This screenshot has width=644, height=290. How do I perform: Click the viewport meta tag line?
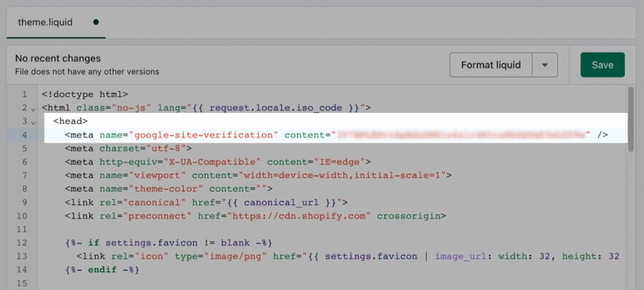coord(258,176)
